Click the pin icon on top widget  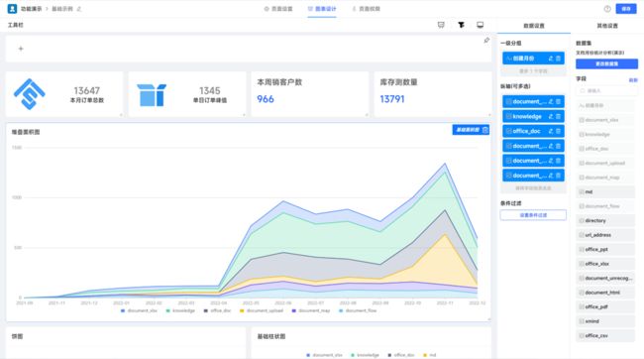[x=486, y=41]
